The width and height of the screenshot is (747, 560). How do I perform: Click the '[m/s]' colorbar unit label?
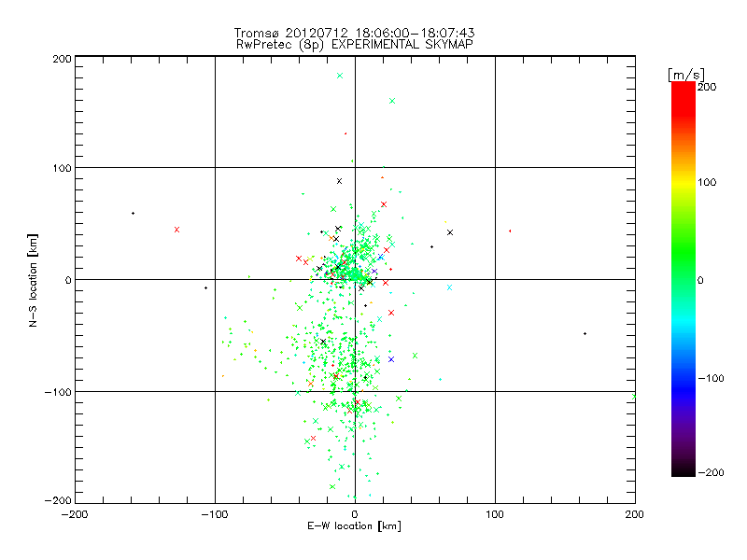click(x=686, y=75)
